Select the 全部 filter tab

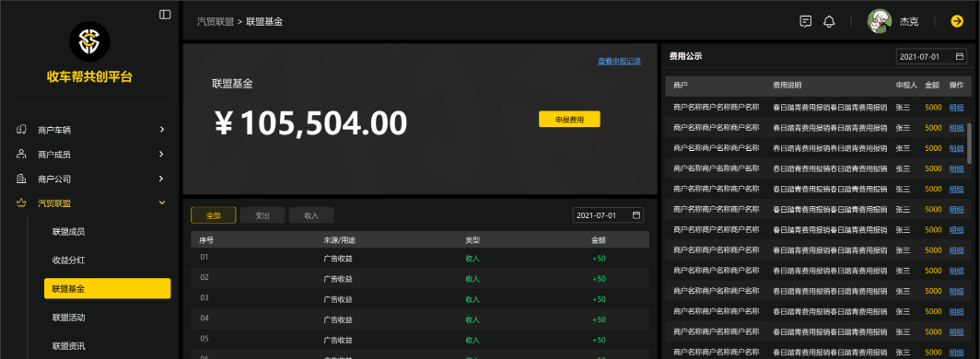[x=213, y=215]
